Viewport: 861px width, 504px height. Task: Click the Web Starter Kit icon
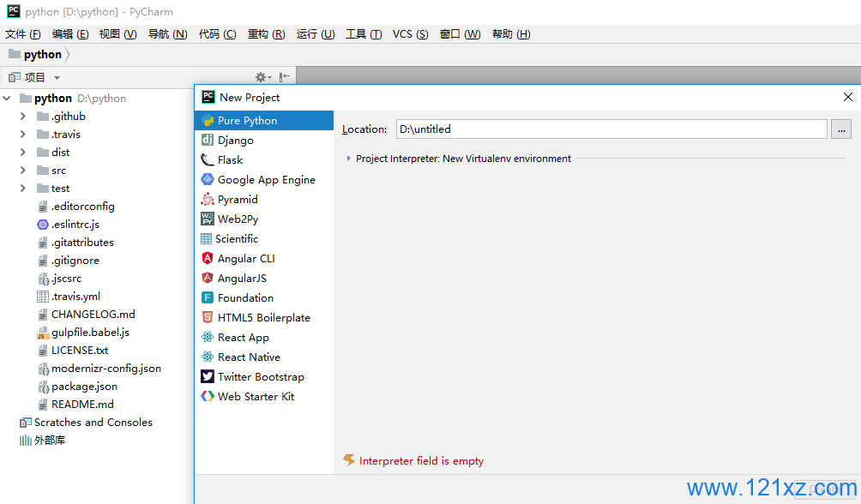tap(208, 396)
